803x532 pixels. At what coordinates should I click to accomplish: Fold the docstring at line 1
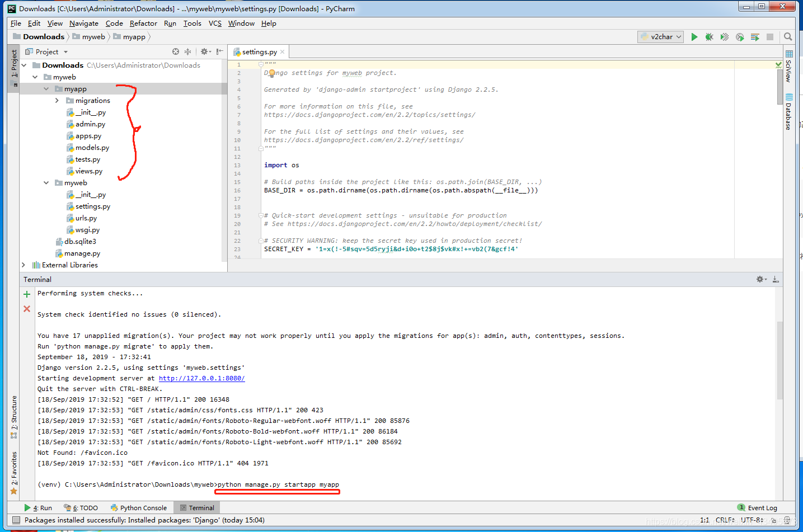[261, 65]
